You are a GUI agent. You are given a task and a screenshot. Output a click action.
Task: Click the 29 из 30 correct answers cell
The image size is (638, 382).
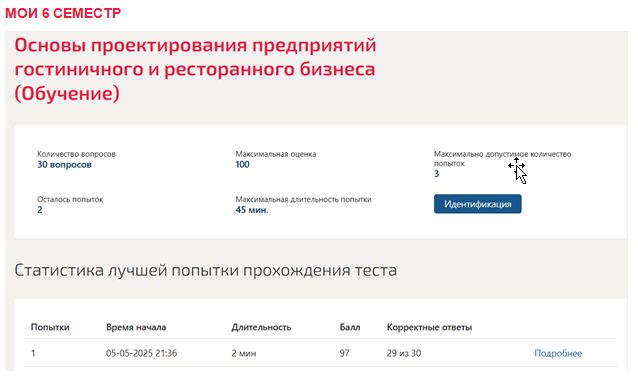point(404,353)
